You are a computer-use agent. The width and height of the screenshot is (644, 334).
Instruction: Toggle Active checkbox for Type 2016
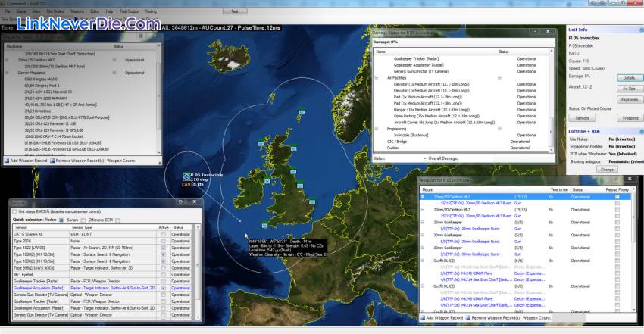[164, 242]
